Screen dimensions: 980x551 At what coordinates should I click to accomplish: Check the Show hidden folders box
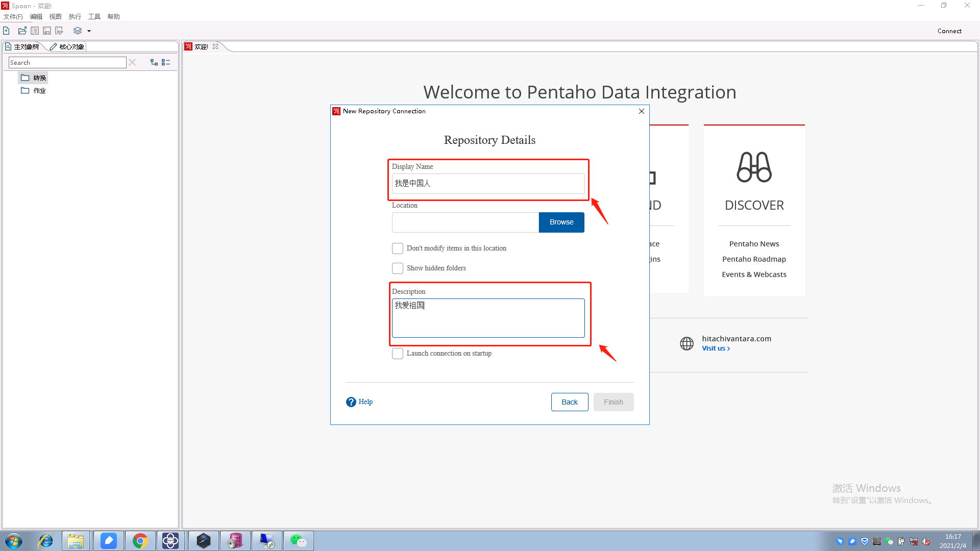[x=398, y=268]
